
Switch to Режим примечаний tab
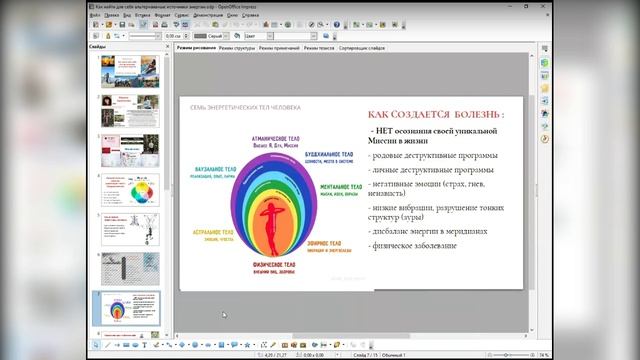[x=279, y=48]
